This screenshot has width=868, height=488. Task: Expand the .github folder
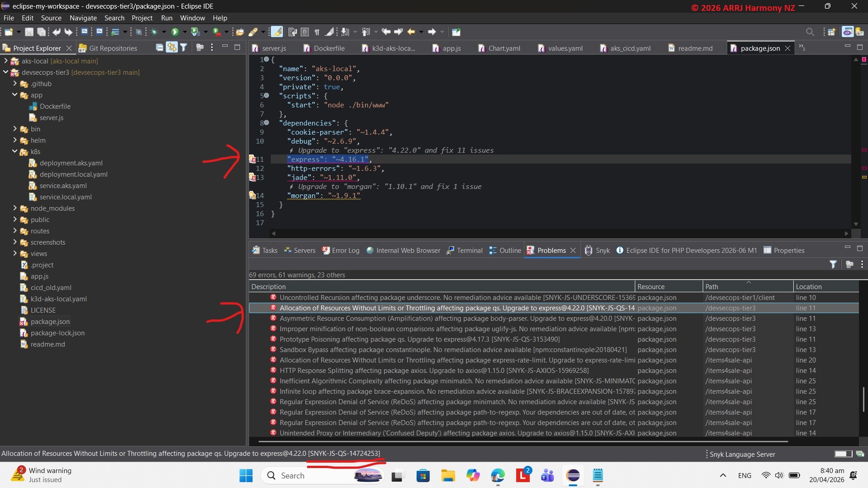click(x=15, y=83)
